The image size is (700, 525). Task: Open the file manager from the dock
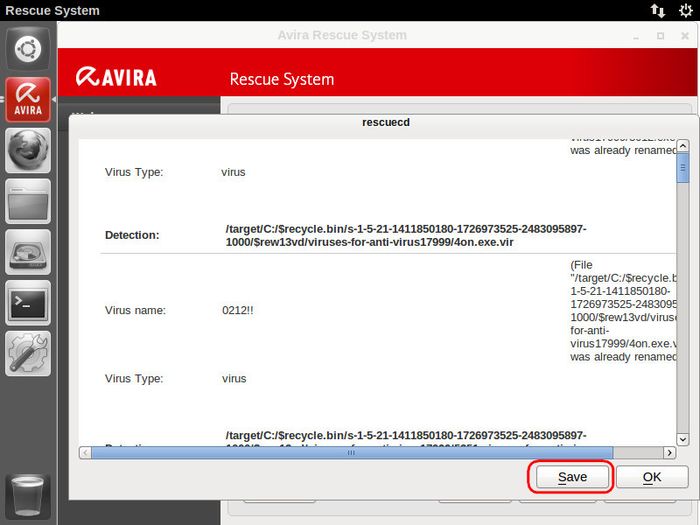pyautogui.click(x=28, y=201)
